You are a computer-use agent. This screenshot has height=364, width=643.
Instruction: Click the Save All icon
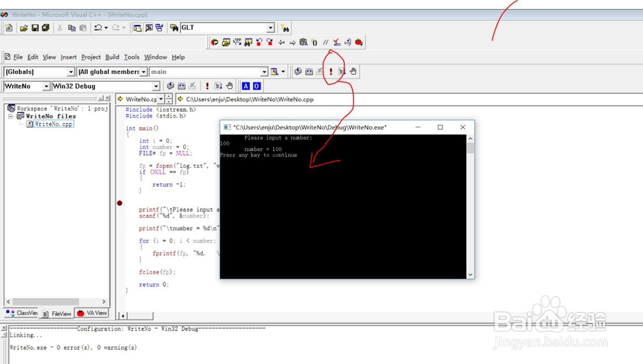point(46,28)
